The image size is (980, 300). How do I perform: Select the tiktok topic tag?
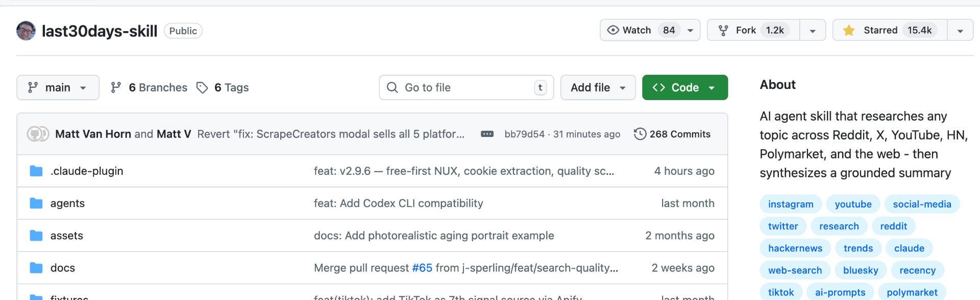(781, 292)
